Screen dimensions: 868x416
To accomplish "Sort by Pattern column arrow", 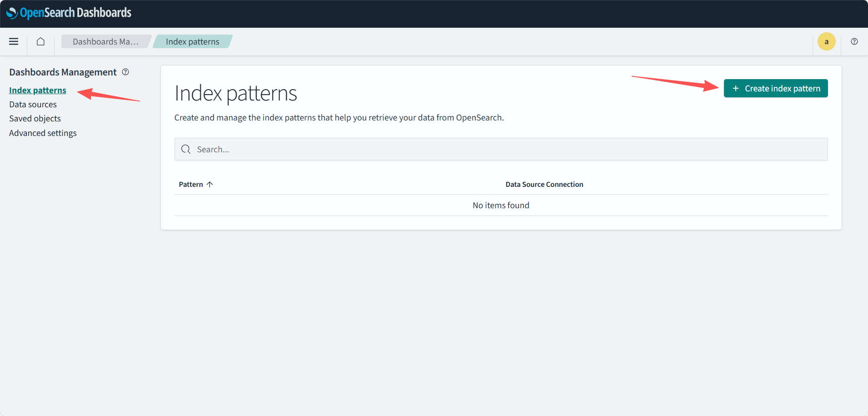I will 210,184.
